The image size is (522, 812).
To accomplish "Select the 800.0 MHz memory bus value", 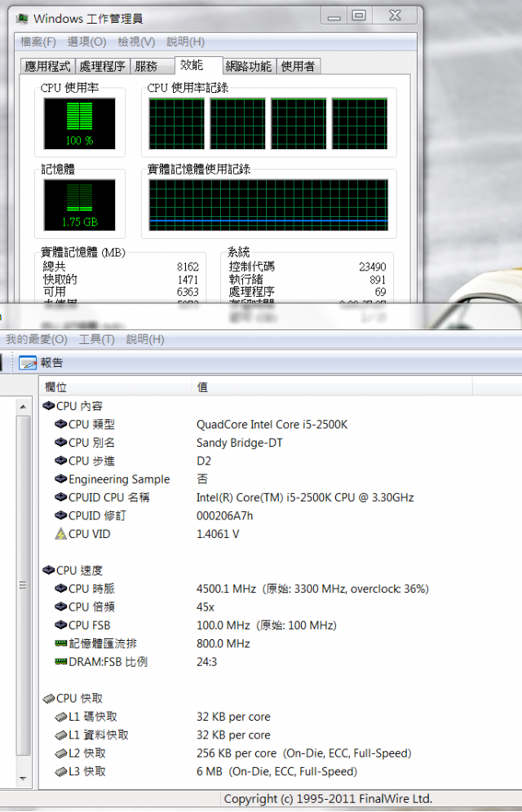I will tap(223, 643).
